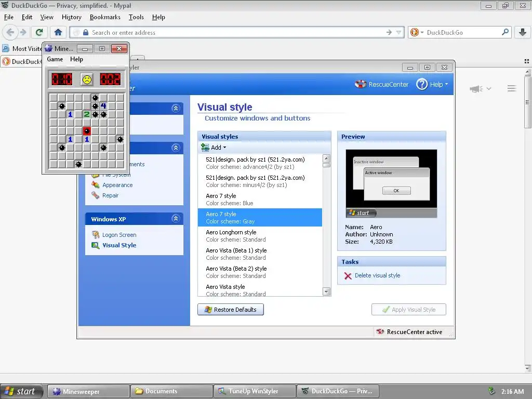
Task: Click the Visual Style sidebar icon
Action: coord(96,245)
